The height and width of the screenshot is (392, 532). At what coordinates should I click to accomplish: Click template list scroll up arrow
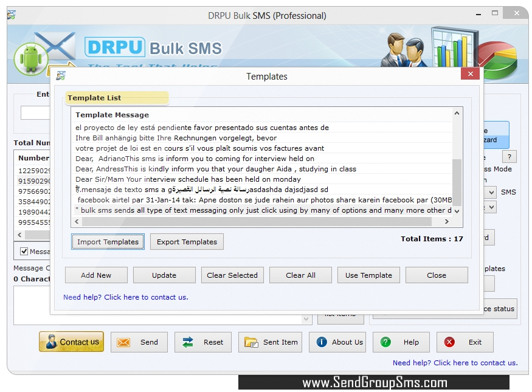(x=457, y=113)
